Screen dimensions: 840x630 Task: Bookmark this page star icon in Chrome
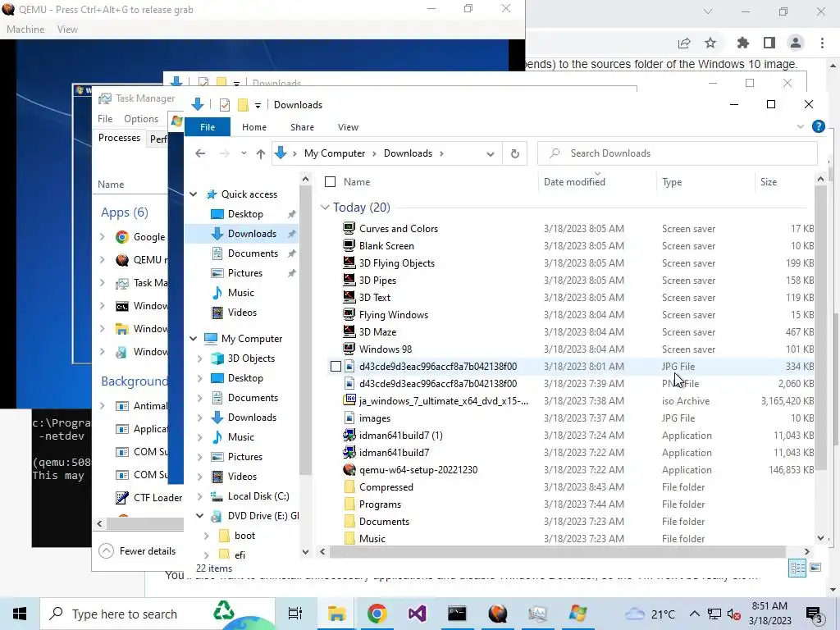click(710, 43)
